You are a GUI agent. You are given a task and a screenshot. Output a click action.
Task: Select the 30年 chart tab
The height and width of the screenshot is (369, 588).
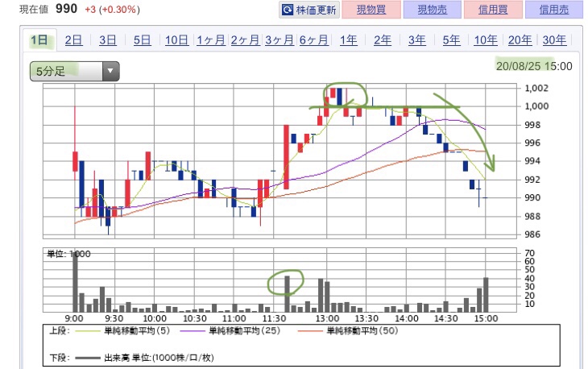coord(554,40)
